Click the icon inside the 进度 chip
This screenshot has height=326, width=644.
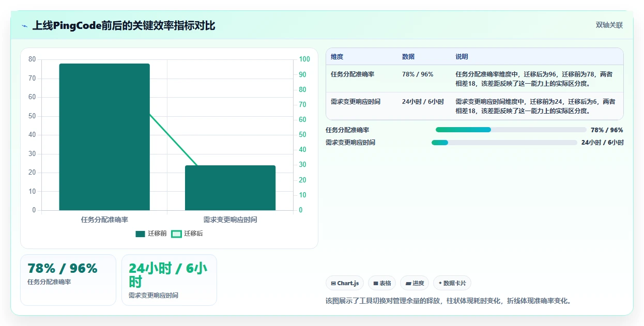pos(408,283)
